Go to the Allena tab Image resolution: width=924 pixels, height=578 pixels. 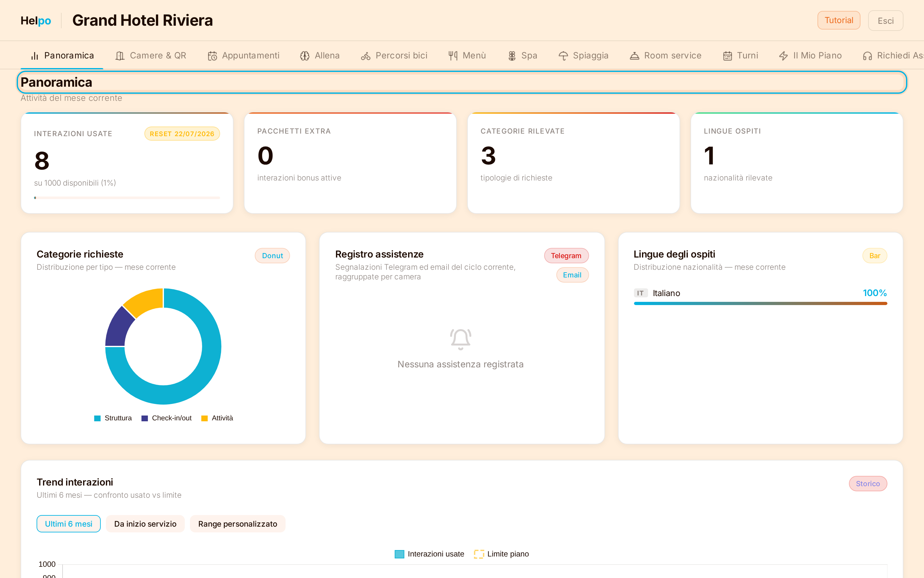320,56
